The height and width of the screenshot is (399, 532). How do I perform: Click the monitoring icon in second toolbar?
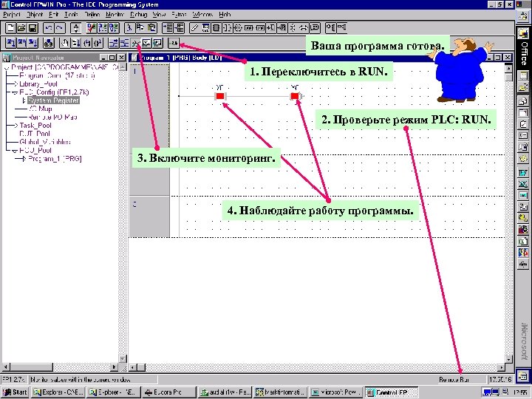pos(135,43)
